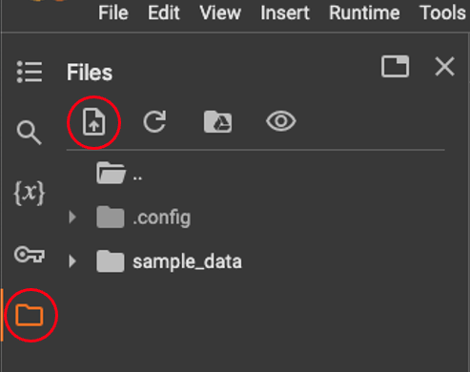The image size is (470, 372).
Task: Open the File menu
Action: (x=113, y=13)
